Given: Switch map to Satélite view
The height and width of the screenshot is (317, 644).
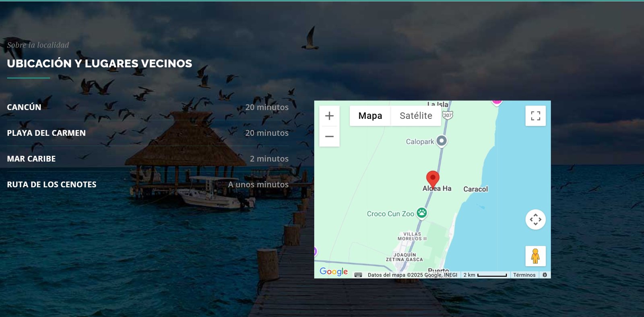Looking at the screenshot, I should point(416,116).
